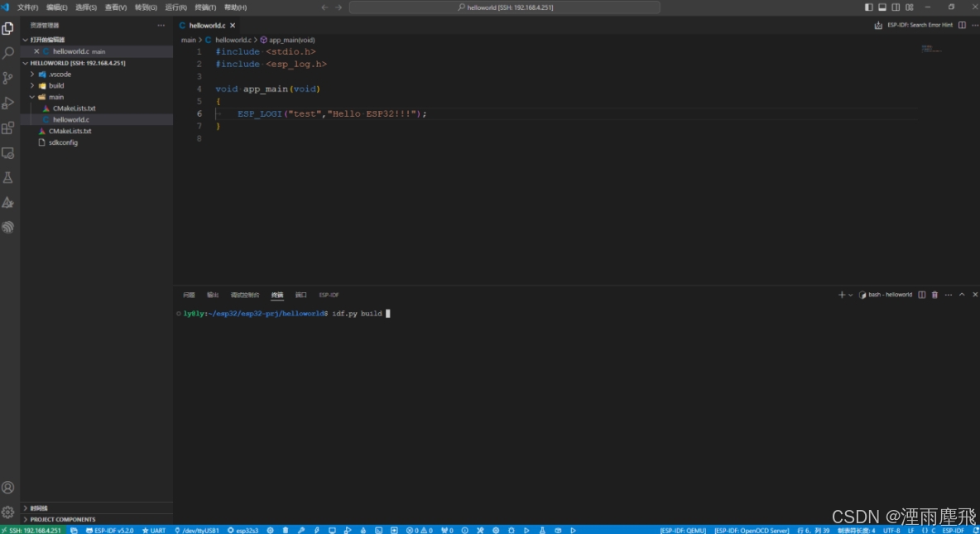Click the UART flash method status item

(154, 530)
